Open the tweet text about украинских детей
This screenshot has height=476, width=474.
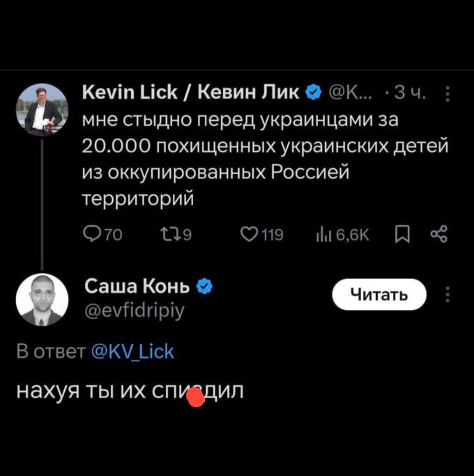265,159
